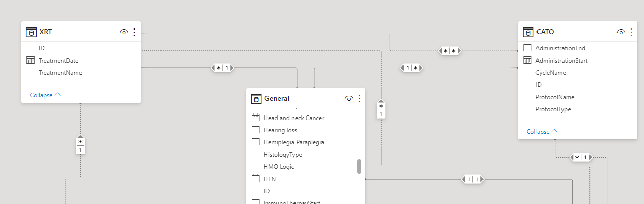Viewport: 644px width, 204px height.
Task: Select XRT to General many-to-one relationship marker
Action: click(223, 68)
